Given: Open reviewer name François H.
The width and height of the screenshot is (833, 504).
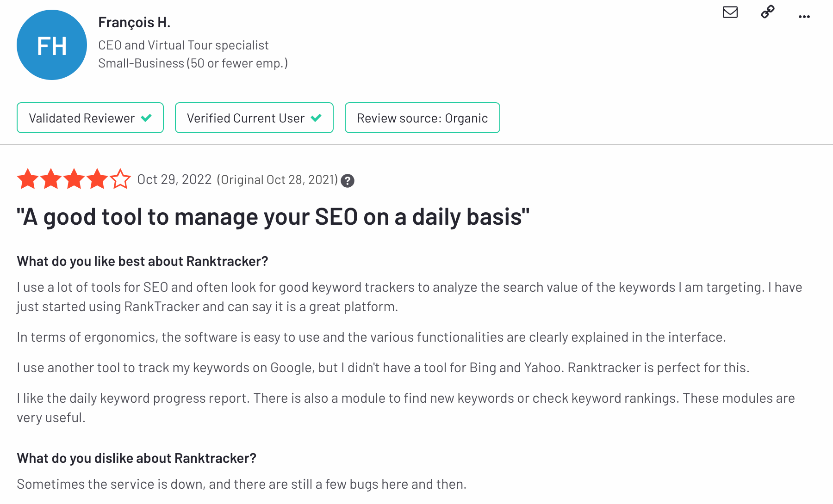Looking at the screenshot, I should 134,22.
